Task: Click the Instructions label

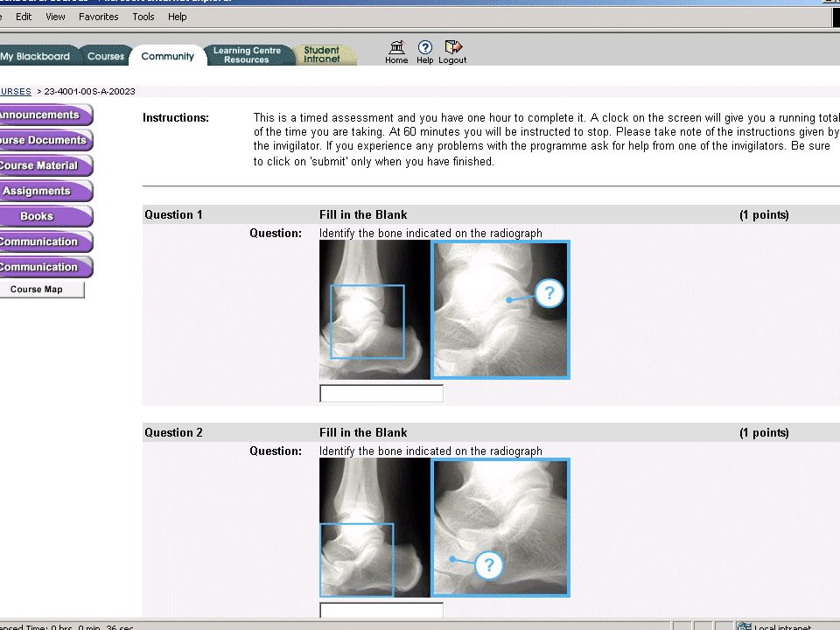Action: pyautogui.click(x=176, y=118)
